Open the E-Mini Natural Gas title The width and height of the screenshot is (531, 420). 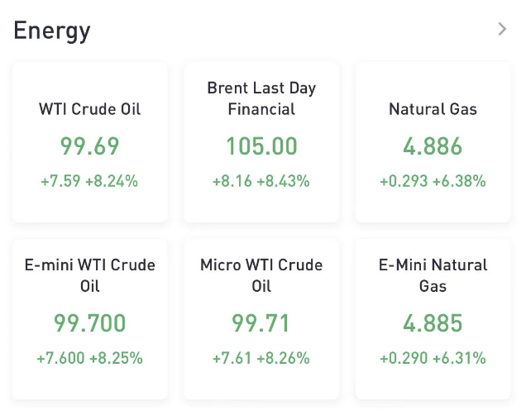pyautogui.click(x=433, y=276)
